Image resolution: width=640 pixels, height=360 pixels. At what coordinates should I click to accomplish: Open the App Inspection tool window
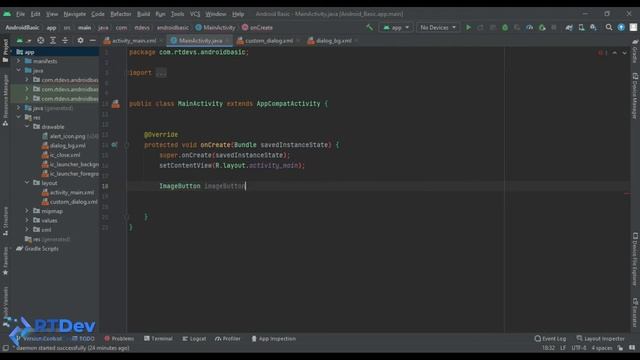273,339
